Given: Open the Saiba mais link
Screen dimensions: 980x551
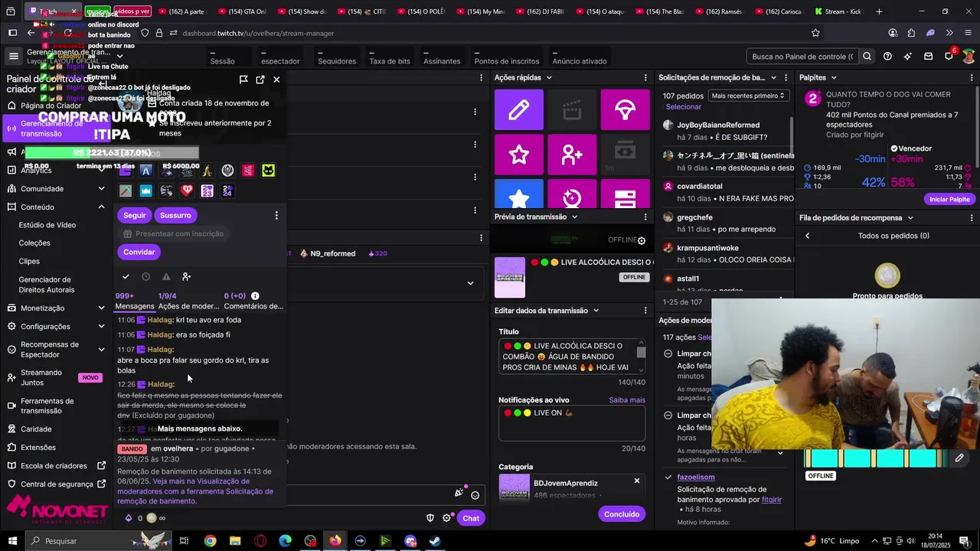Looking at the screenshot, I should pyautogui.click(x=627, y=400).
